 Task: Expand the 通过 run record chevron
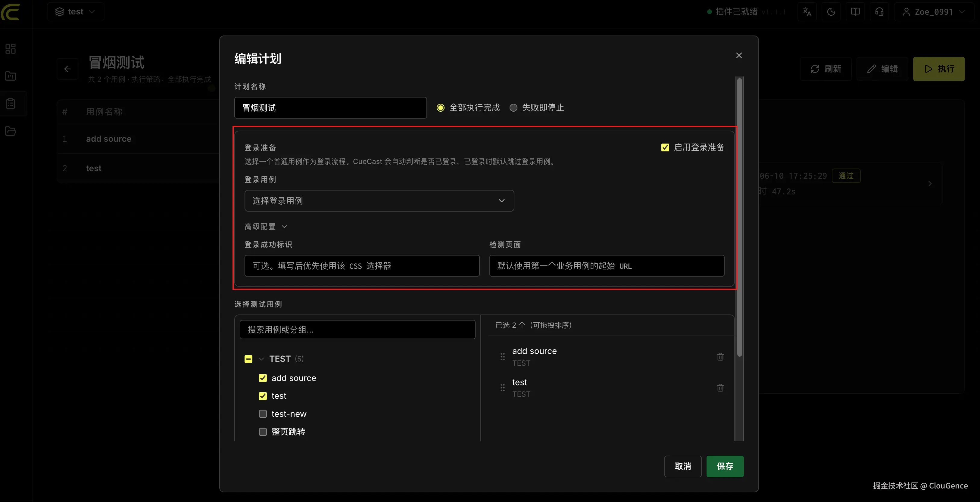tap(929, 184)
